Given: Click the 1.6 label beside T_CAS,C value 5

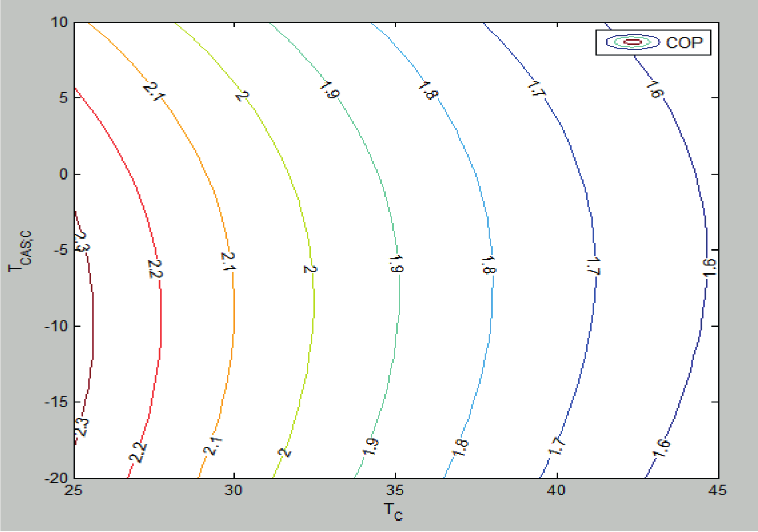Looking at the screenshot, I should tap(654, 90).
